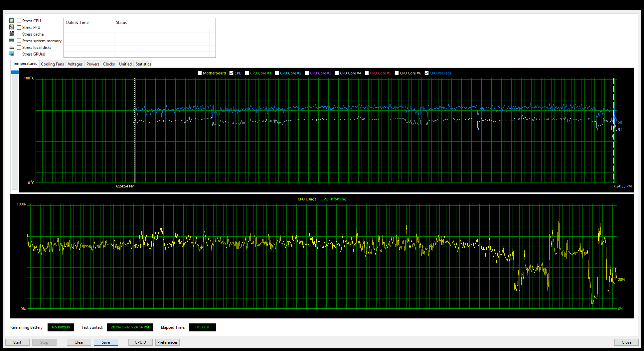Click the Stress CPU chip icon

pos(12,21)
